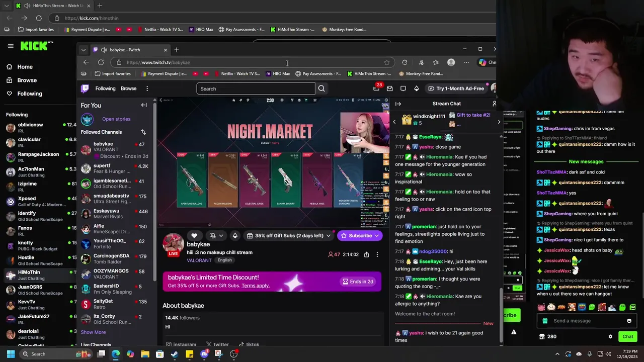This screenshot has height=362, width=644.
Task: Click the Twitch search magnifier button
Action: click(321, 88)
